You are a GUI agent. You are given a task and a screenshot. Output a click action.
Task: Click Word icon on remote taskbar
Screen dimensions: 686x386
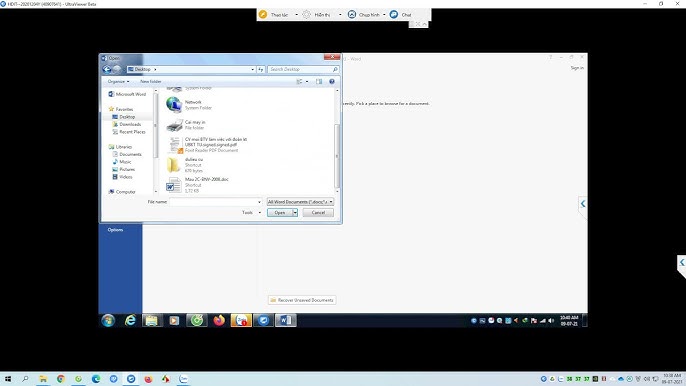[x=285, y=320]
